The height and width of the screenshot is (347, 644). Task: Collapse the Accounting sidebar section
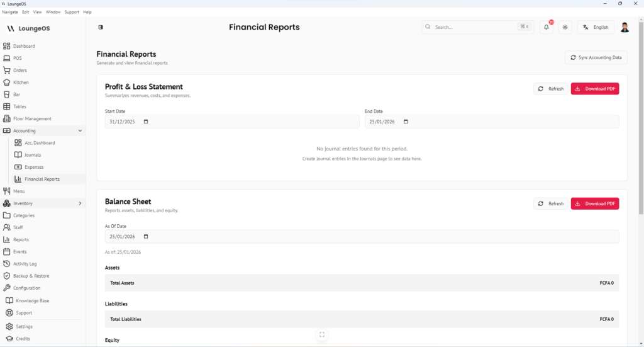click(80, 131)
